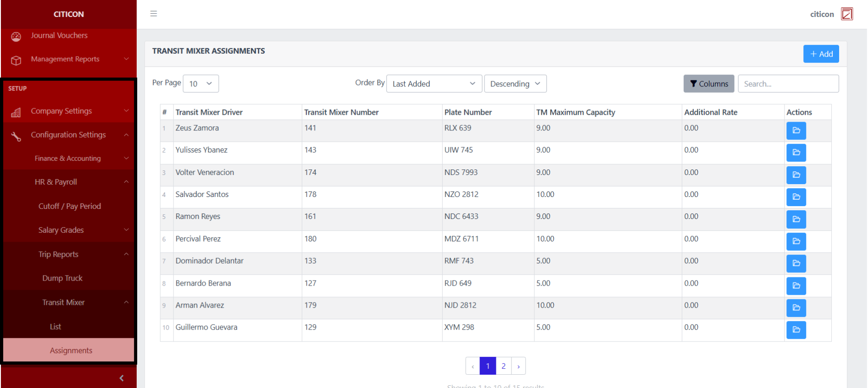Open the Transit Mixer List page
The image size is (868, 388).
56,326
